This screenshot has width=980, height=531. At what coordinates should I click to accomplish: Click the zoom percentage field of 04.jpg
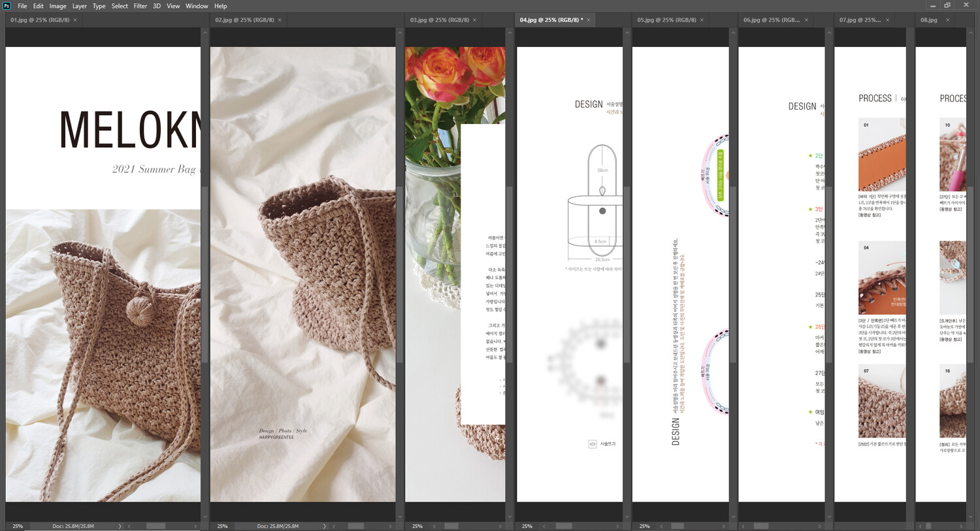point(527,526)
